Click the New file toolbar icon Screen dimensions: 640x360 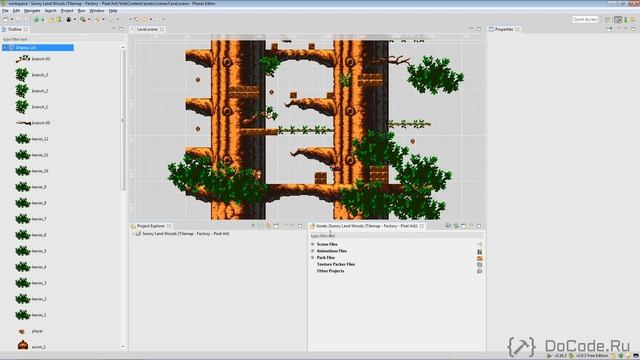pyautogui.click(x=6, y=19)
